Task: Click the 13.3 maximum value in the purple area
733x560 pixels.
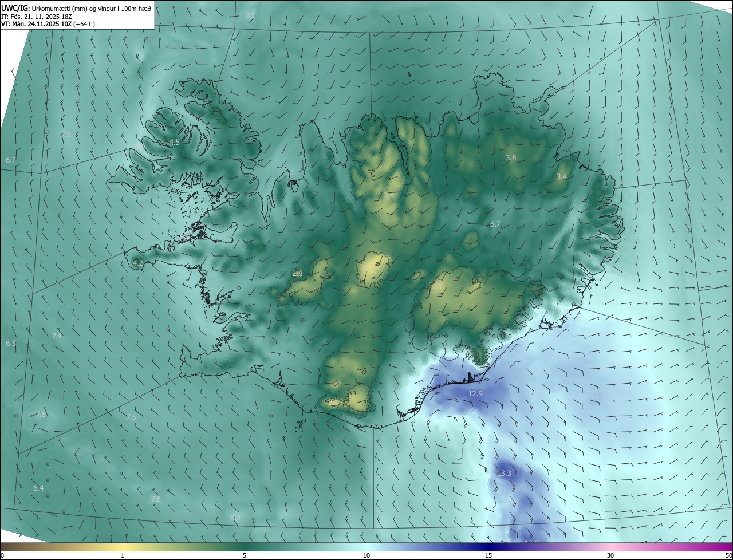Action: [504, 474]
